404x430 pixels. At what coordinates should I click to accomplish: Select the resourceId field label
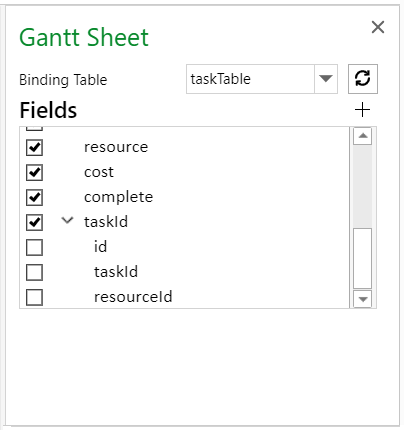pos(133,297)
